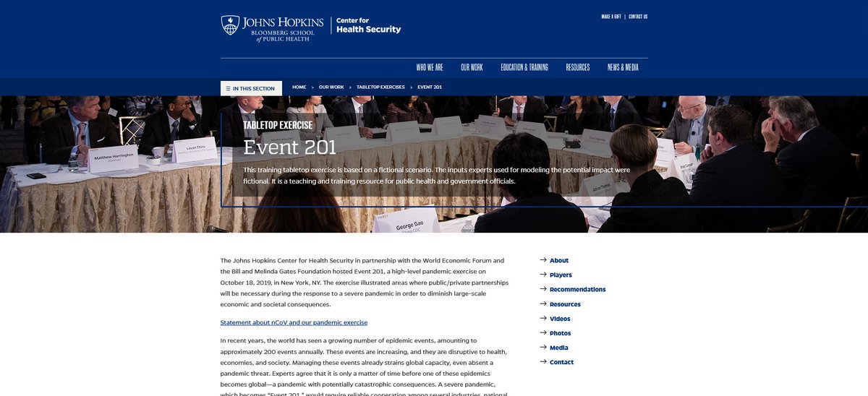Expand the Resources navigation menu
This screenshot has height=396, width=868.
577,67
